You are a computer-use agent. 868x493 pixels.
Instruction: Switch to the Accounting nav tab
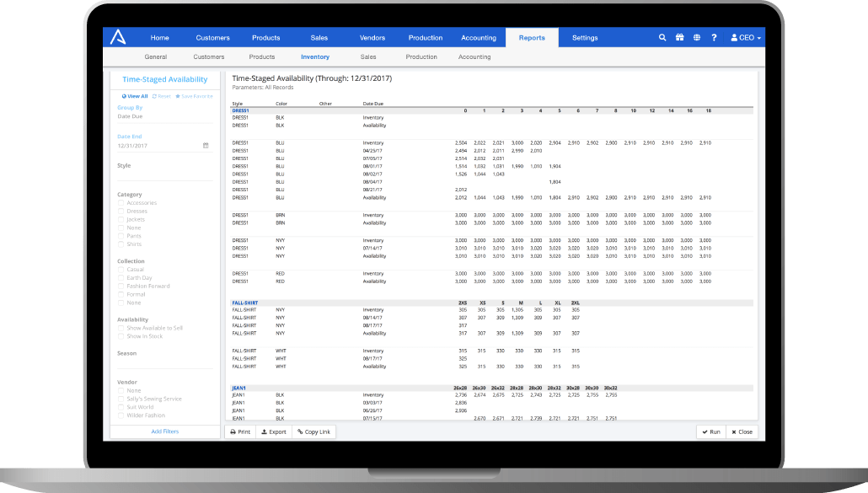[x=478, y=37]
